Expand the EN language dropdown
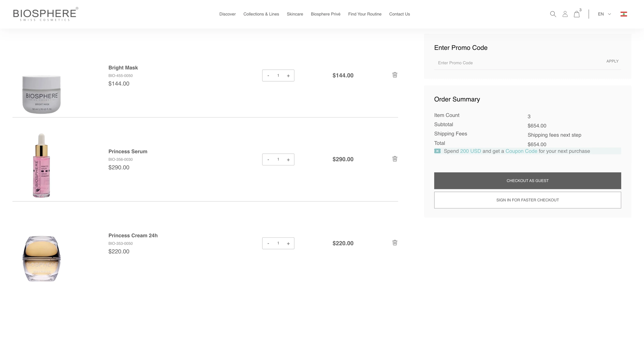 pyautogui.click(x=604, y=14)
